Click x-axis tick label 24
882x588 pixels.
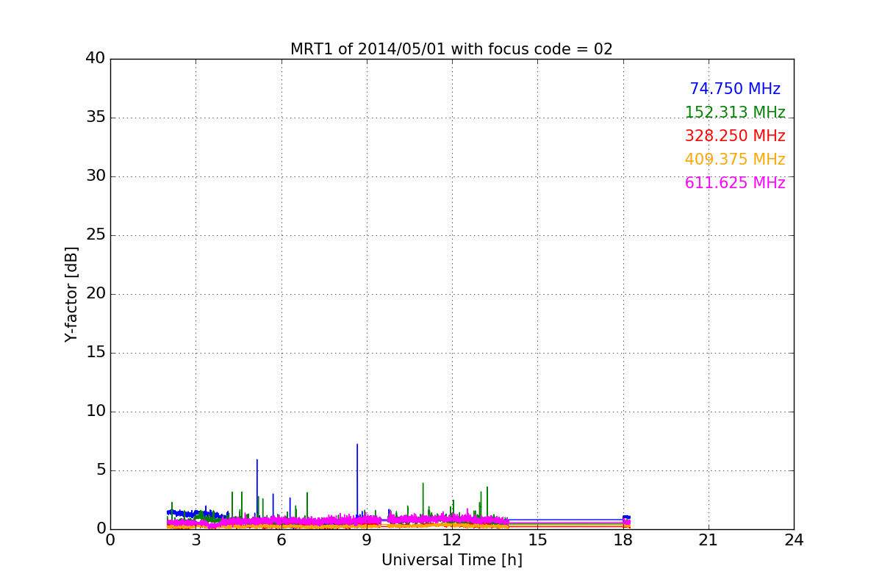[x=794, y=540]
